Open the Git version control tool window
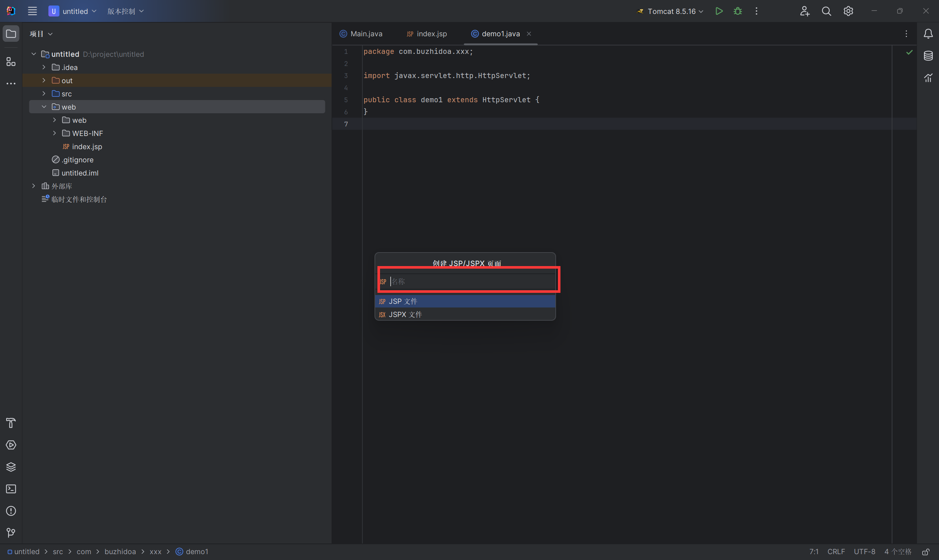Screen dimensions: 939x560 [11, 533]
